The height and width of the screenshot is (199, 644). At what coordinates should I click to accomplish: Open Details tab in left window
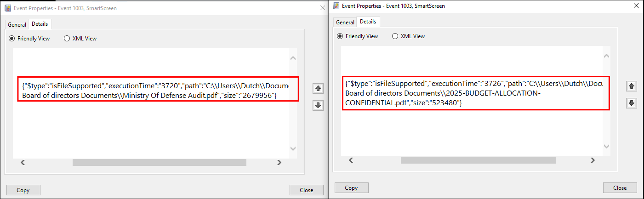click(40, 24)
